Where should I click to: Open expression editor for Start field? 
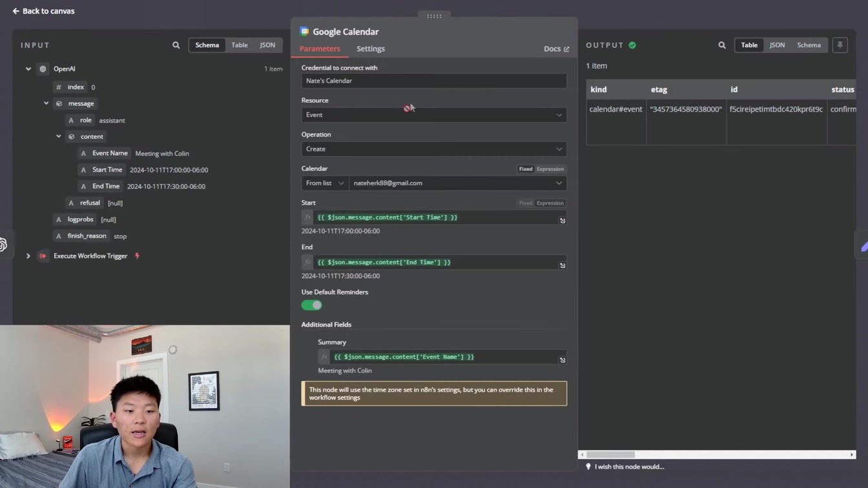[x=563, y=221]
